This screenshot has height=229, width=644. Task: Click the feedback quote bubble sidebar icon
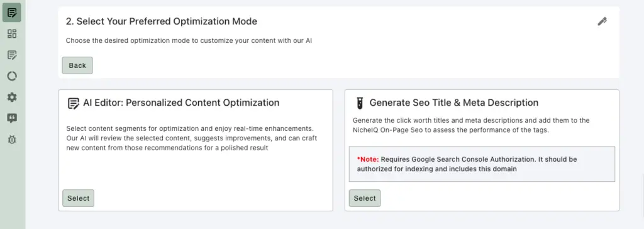(12, 119)
